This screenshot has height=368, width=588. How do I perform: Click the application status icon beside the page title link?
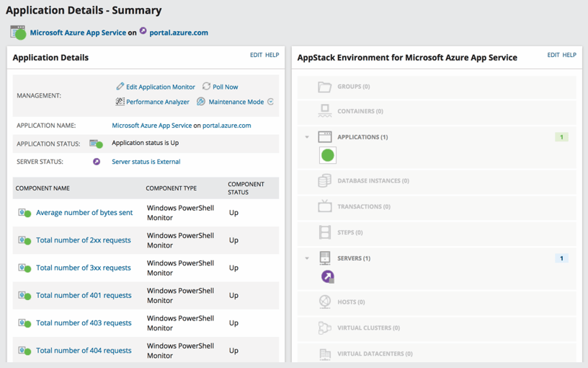pos(18,32)
